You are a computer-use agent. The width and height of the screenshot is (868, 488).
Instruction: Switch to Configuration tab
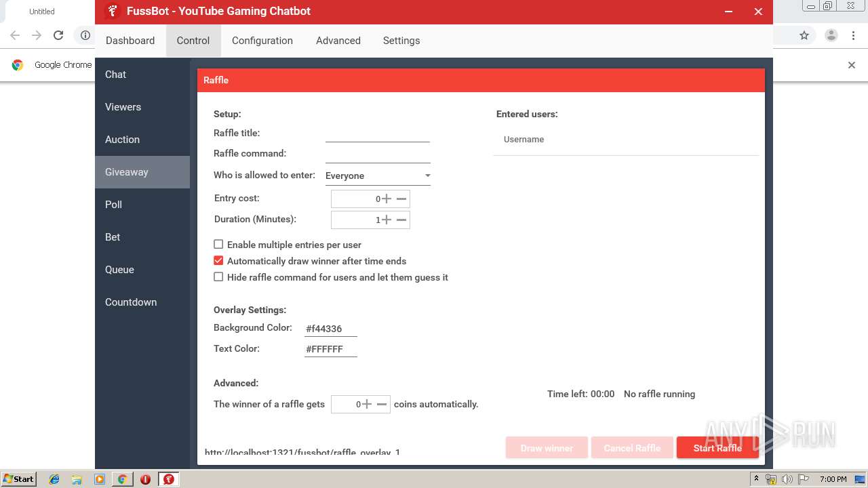pyautogui.click(x=262, y=41)
